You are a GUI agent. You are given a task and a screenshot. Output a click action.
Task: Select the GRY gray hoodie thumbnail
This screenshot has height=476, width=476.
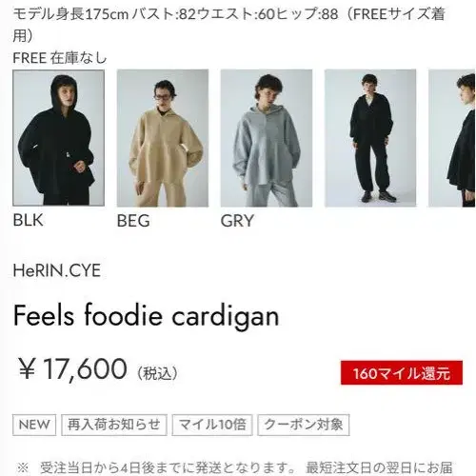click(267, 138)
